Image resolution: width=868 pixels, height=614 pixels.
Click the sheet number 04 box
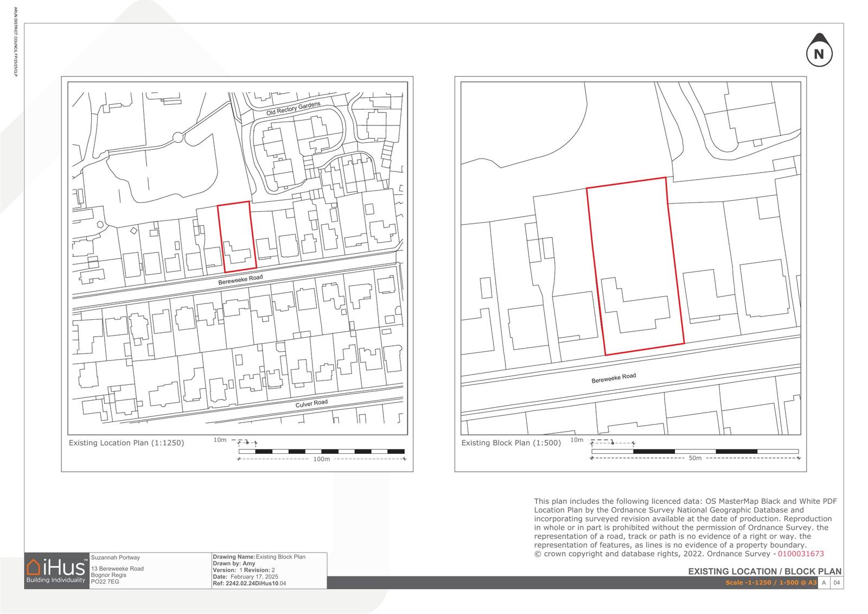[x=837, y=583]
